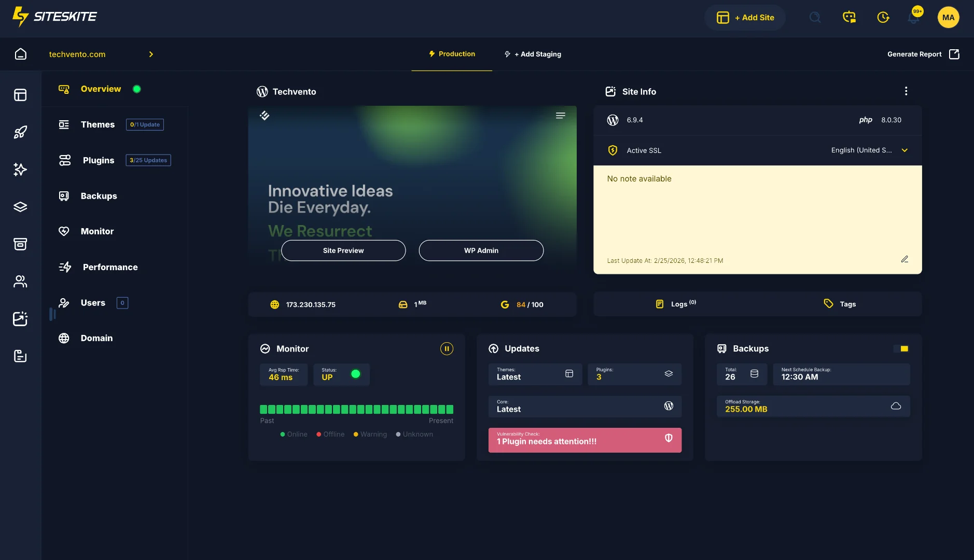Open the activity clock icon in header
The width and height of the screenshot is (974, 560).
coord(883,17)
